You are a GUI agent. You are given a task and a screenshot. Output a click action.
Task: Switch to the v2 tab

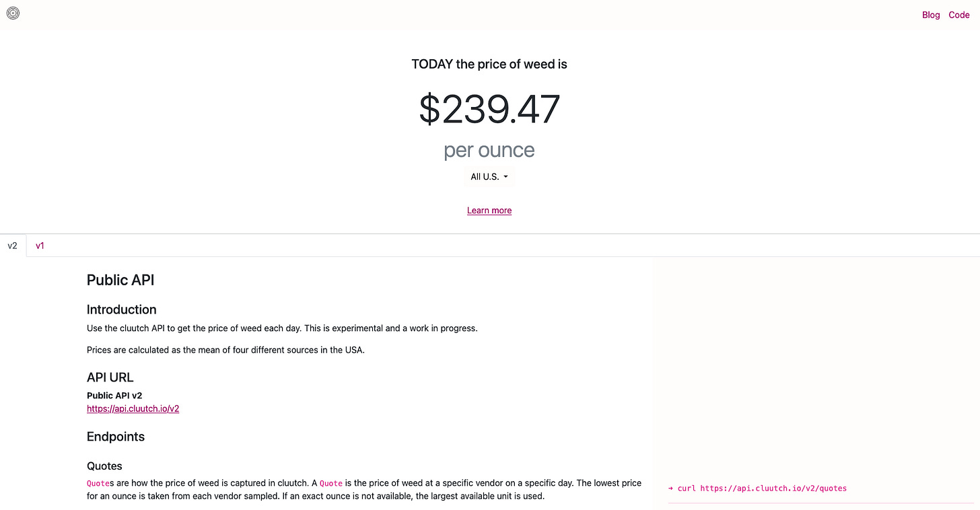[x=13, y=246]
